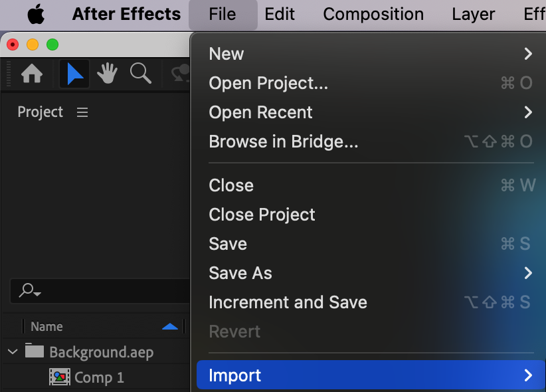Open the Apple menu
Screen dimensions: 546x392
click(36, 14)
